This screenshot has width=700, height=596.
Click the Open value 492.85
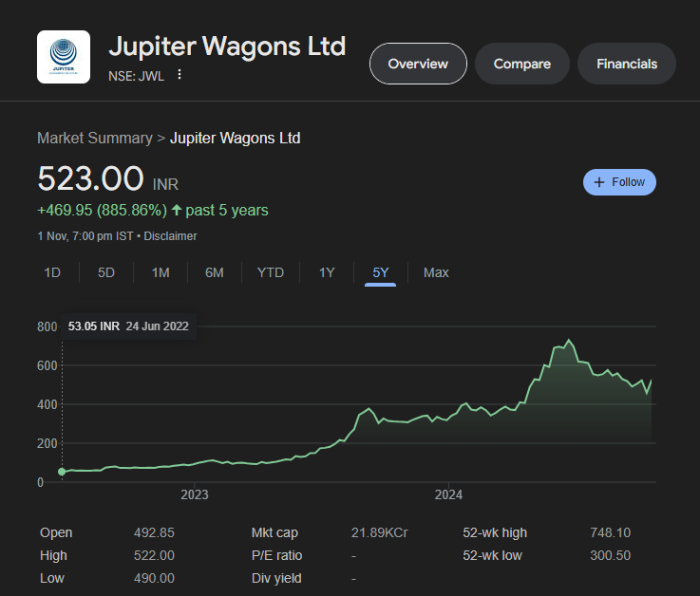point(154,532)
